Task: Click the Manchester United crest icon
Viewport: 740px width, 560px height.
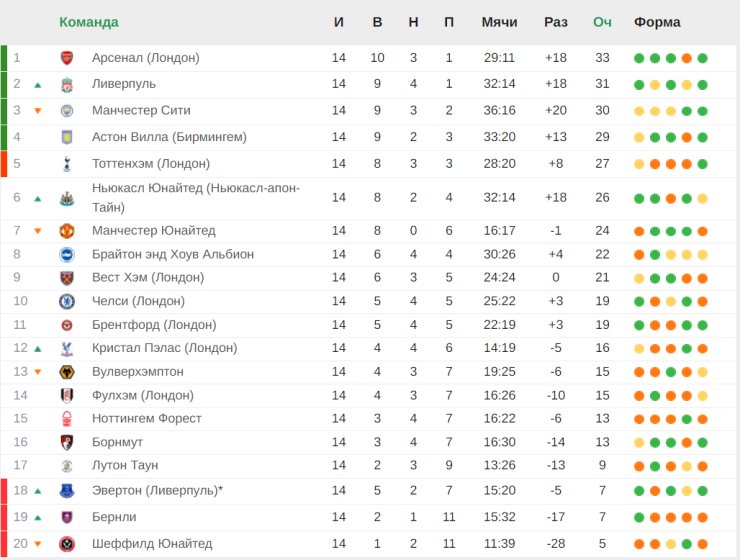Action: tap(67, 231)
